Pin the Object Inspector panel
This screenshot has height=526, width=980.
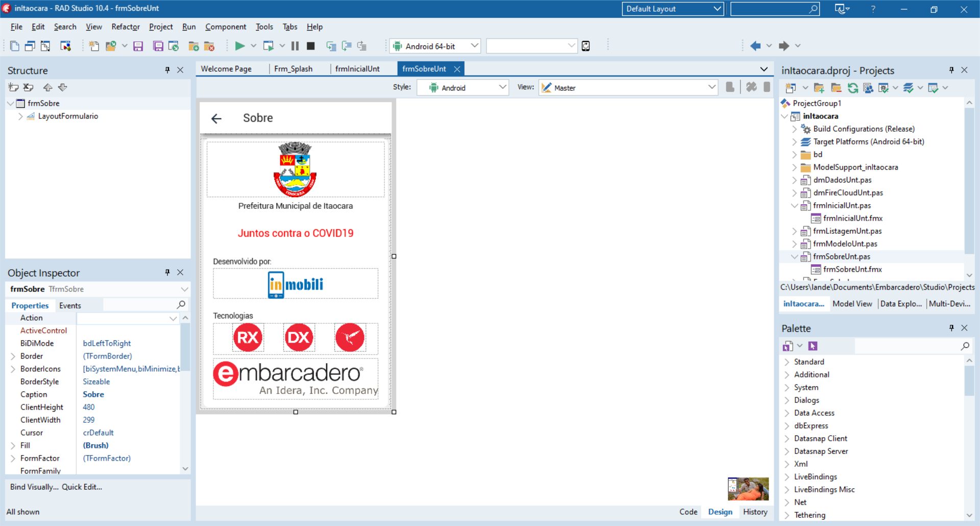(167, 272)
